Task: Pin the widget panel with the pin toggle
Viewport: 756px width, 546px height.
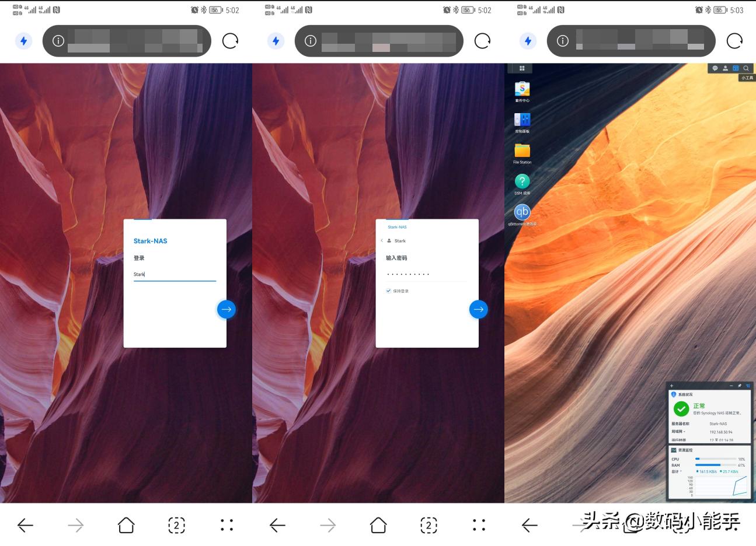Action: tap(740, 386)
